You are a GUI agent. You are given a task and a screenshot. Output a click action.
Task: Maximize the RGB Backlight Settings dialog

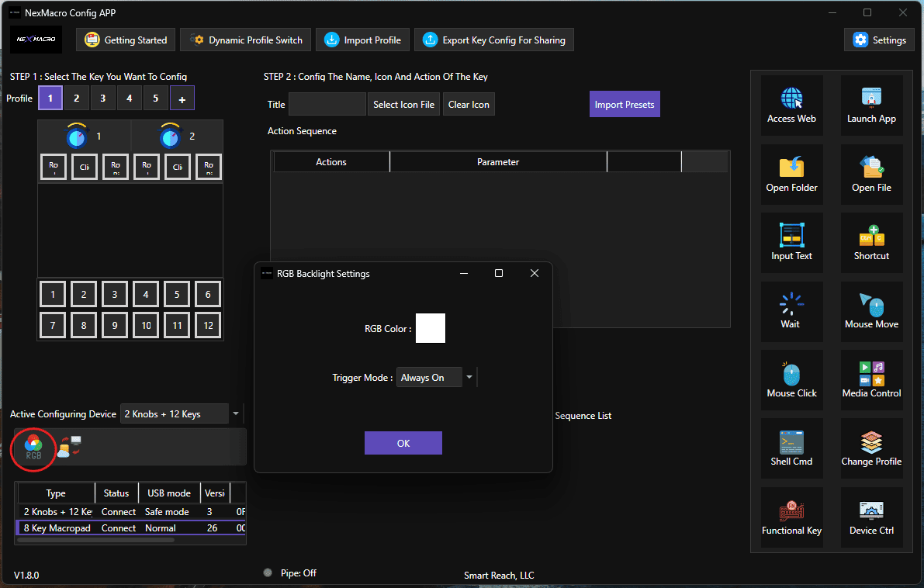[499, 273]
